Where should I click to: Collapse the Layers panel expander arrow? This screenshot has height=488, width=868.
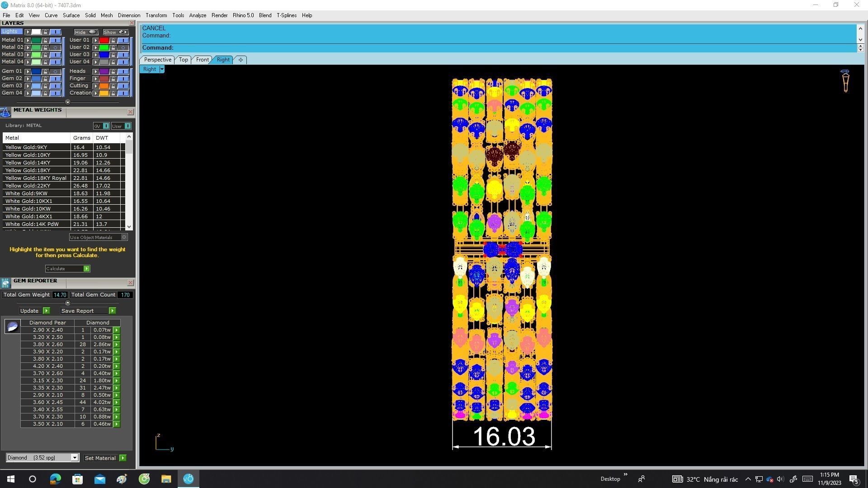pyautogui.click(x=68, y=102)
